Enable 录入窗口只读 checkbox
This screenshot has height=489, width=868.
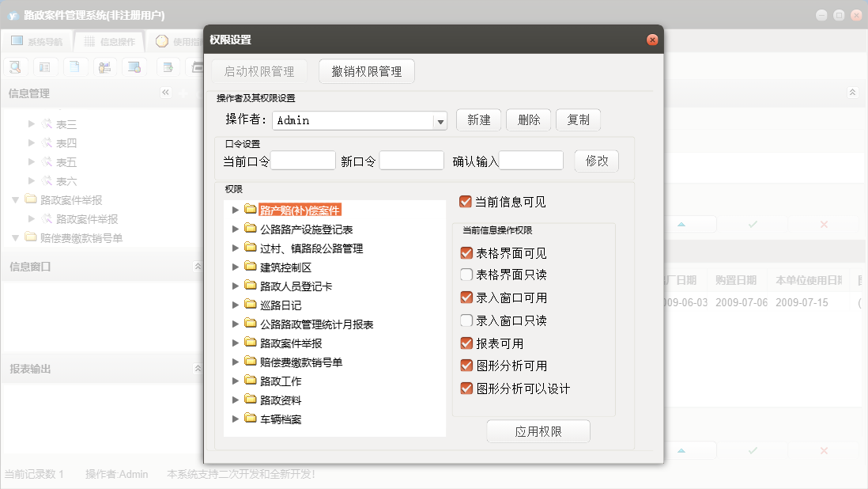click(x=466, y=320)
